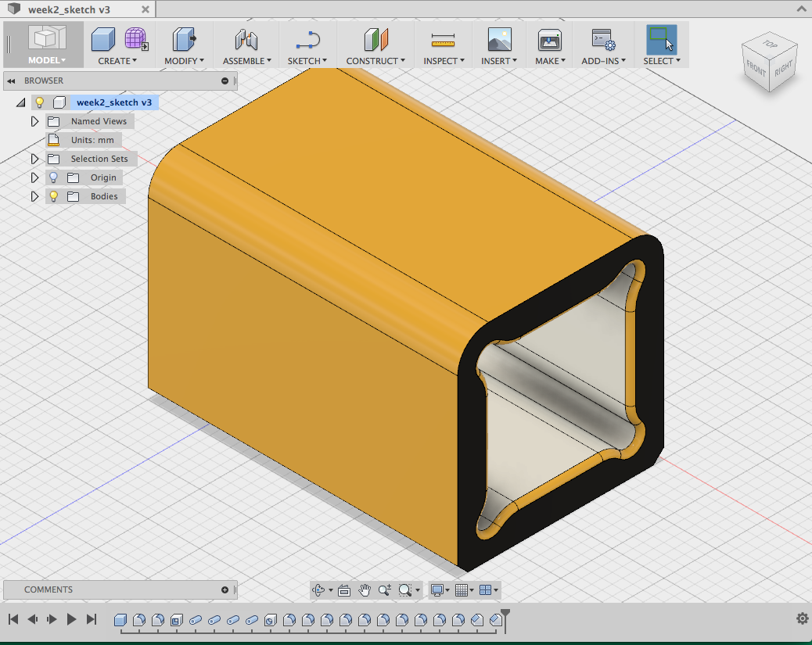Expand the Bodies folder

tap(34, 196)
